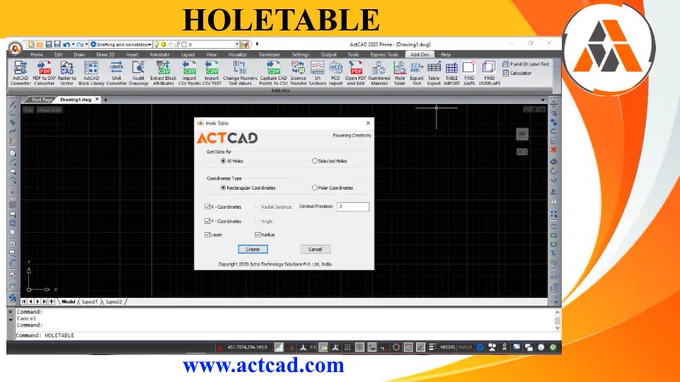The height and width of the screenshot is (382, 680).
Task: Click the Cancel button
Action: coord(315,249)
